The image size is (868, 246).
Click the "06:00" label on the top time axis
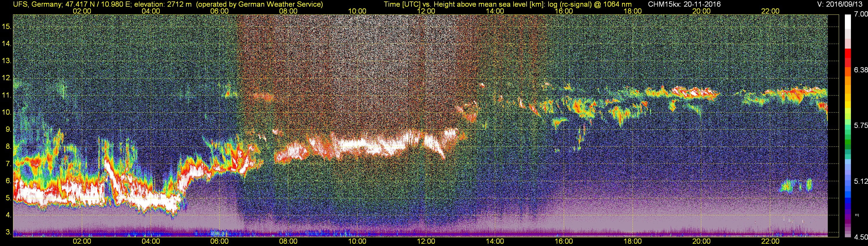click(219, 11)
